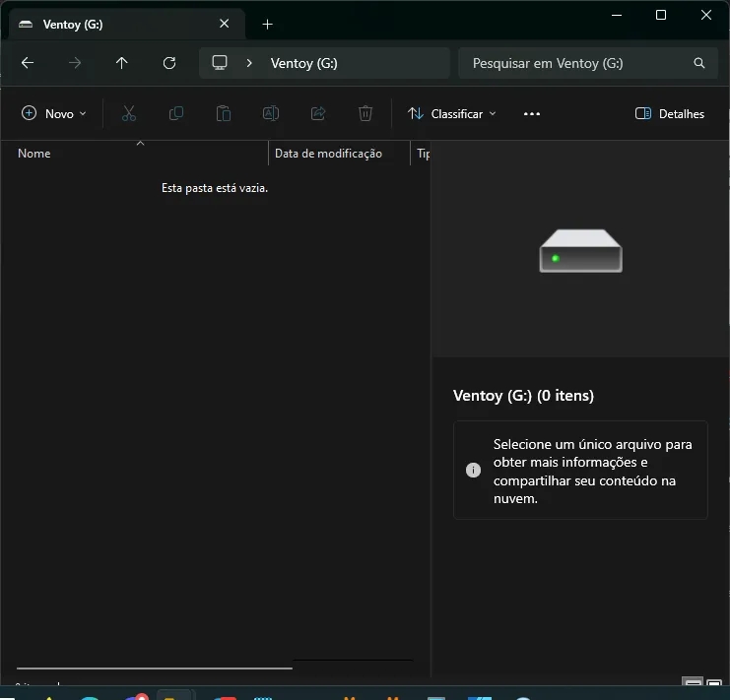Click the Back navigation arrow
This screenshot has width=730, height=700.
[x=28, y=63]
